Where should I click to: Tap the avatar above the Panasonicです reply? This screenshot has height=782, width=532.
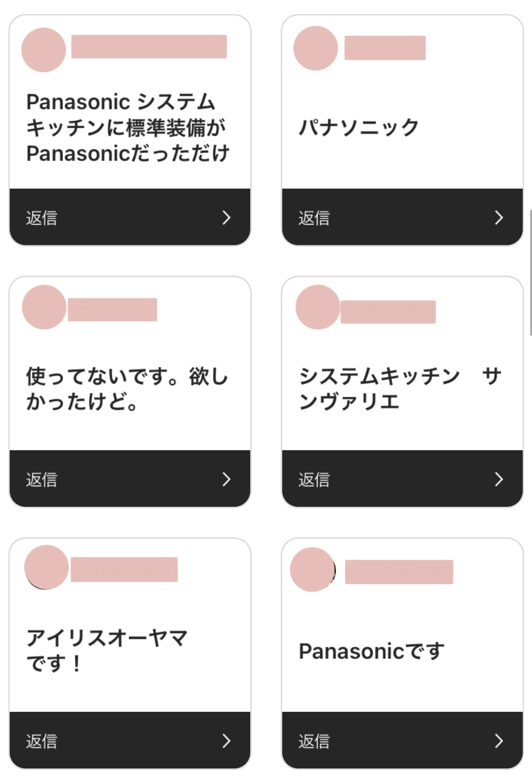[313, 569]
